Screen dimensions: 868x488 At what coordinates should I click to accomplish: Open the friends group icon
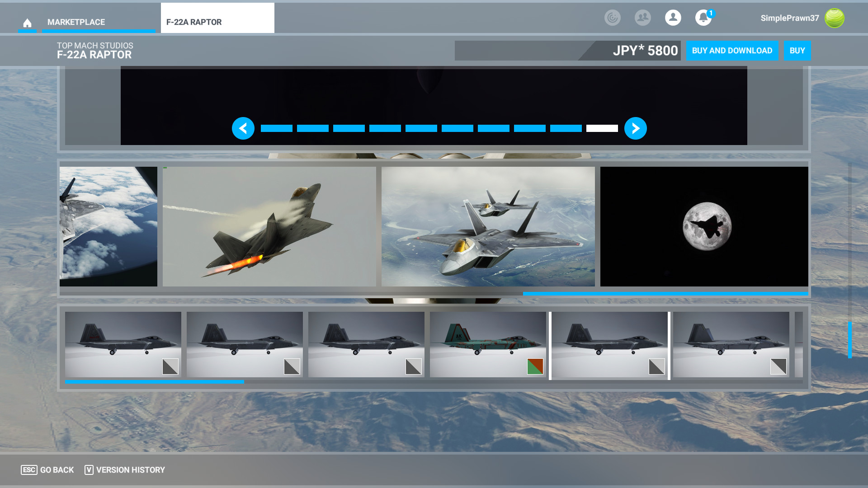pyautogui.click(x=642, y=18)
